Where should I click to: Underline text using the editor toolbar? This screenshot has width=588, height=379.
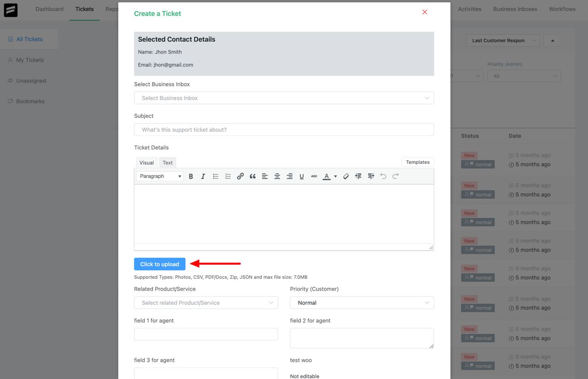tap(302, 176)
